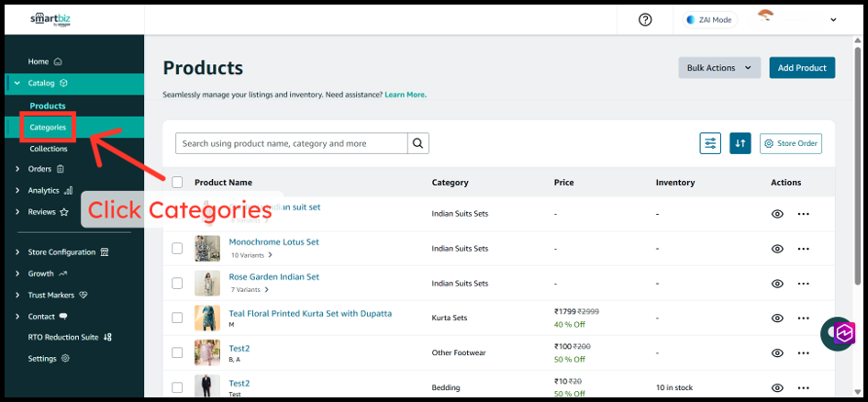Screen dimensions: 868x402
Task: Select Collections in the Catalog menu
Action: point(48,149)
